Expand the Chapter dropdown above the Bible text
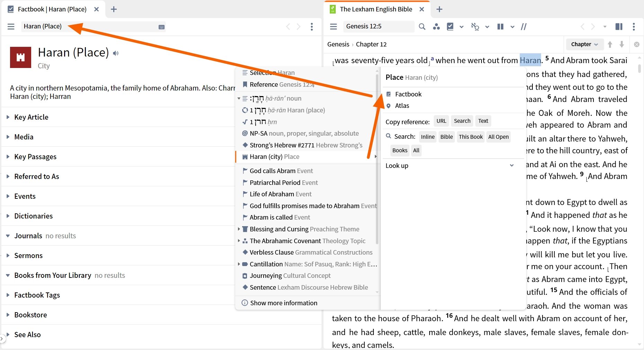The width and height of the screenshot is (644, 350). tap(584, 44)
